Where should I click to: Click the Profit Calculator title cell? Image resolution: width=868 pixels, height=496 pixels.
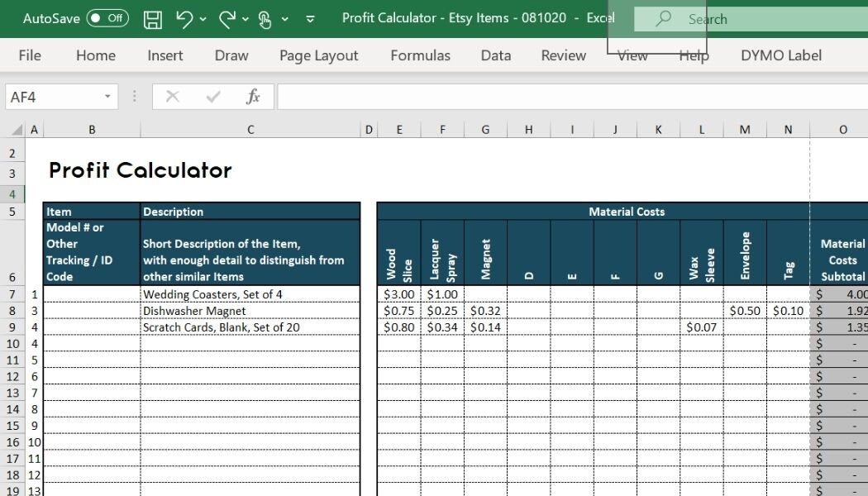point(140,170)
